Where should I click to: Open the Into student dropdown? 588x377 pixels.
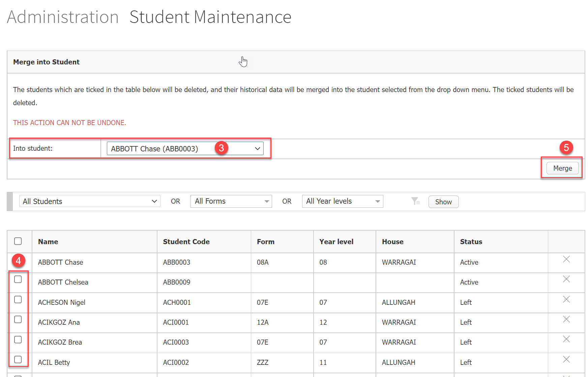[x=185, y=149]
